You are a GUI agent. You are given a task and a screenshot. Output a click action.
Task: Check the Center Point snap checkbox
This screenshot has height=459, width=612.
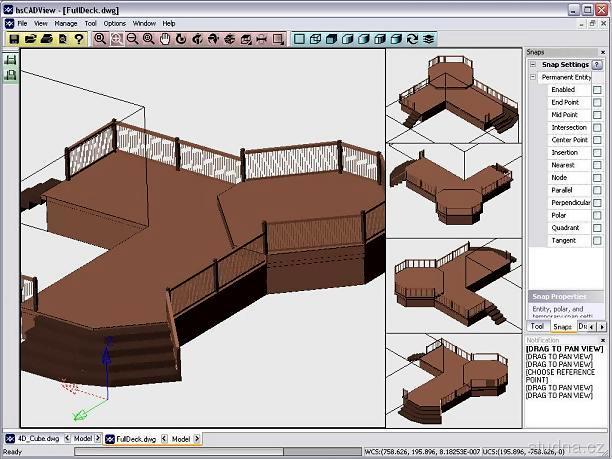[597, 140]
